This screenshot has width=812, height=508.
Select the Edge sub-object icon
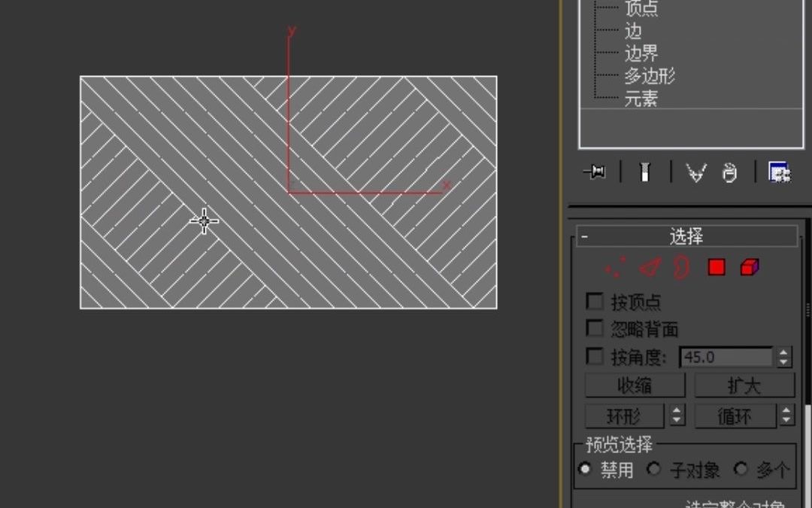point(649,267)
